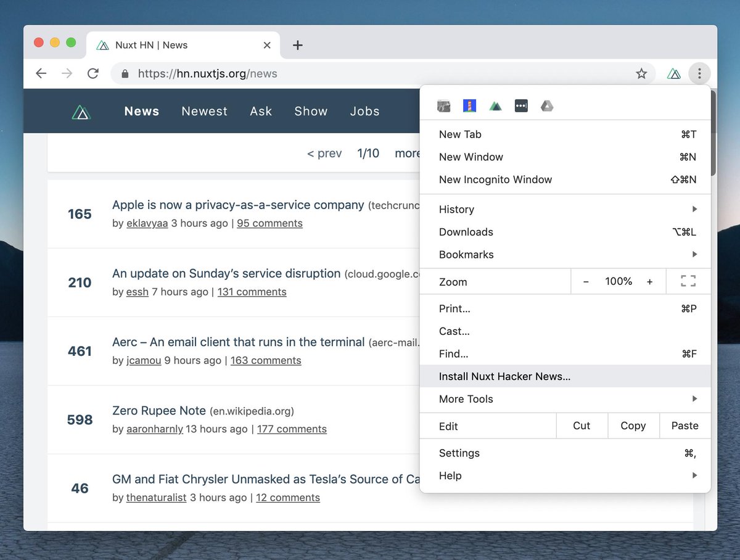
Task: Increase zoom with the plus button
Action: tap(649, 282)
